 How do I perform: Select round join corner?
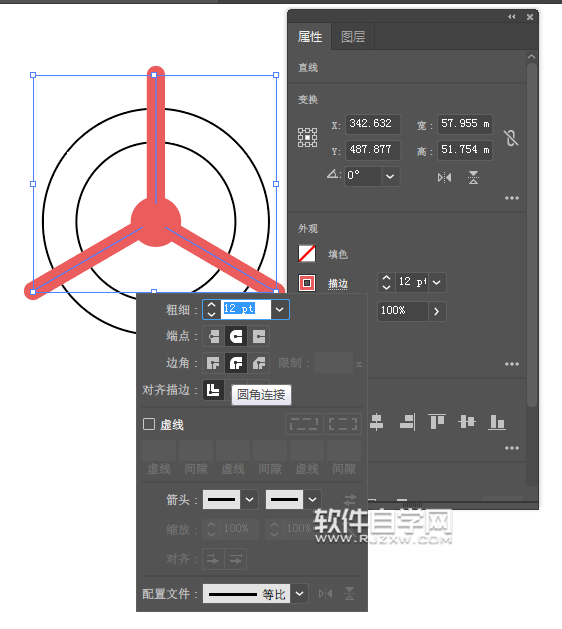pos(236,363)
